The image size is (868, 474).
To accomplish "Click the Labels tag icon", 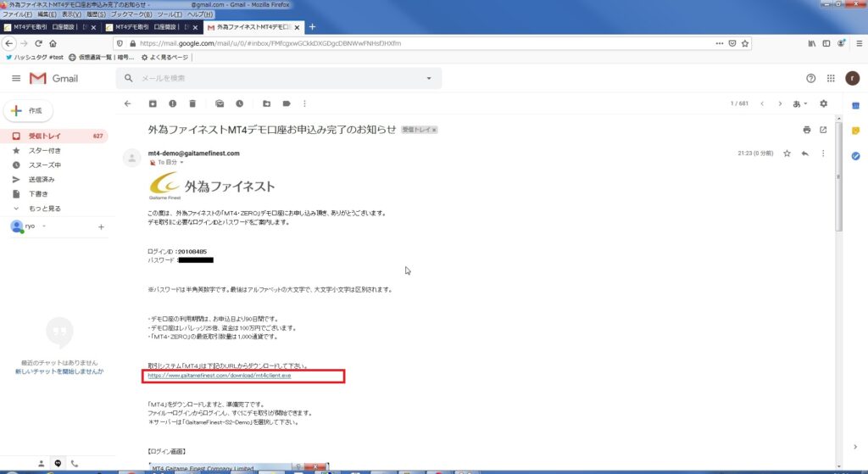I will 287,103.
